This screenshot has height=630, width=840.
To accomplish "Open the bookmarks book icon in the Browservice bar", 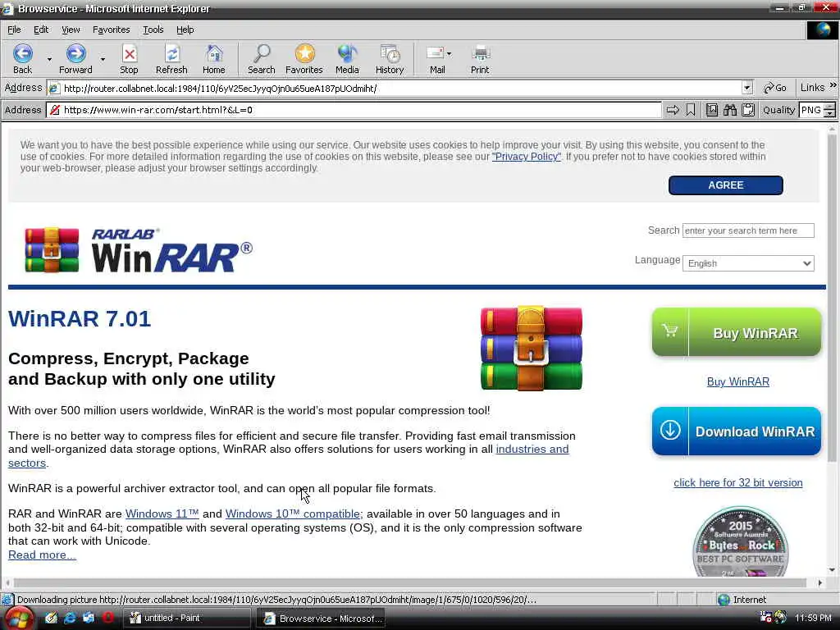I will (712, 110).
